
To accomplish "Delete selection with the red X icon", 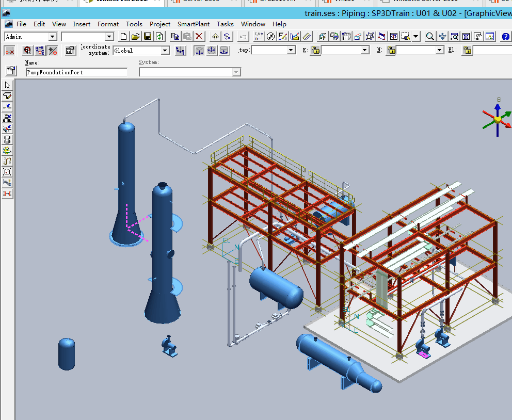I will (199, 37).
